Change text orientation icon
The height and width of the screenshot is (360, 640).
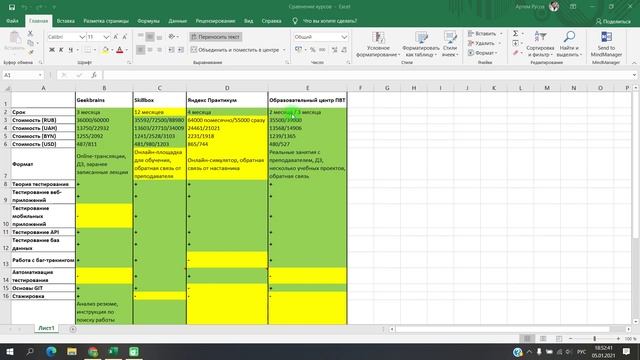pos(172,37)
